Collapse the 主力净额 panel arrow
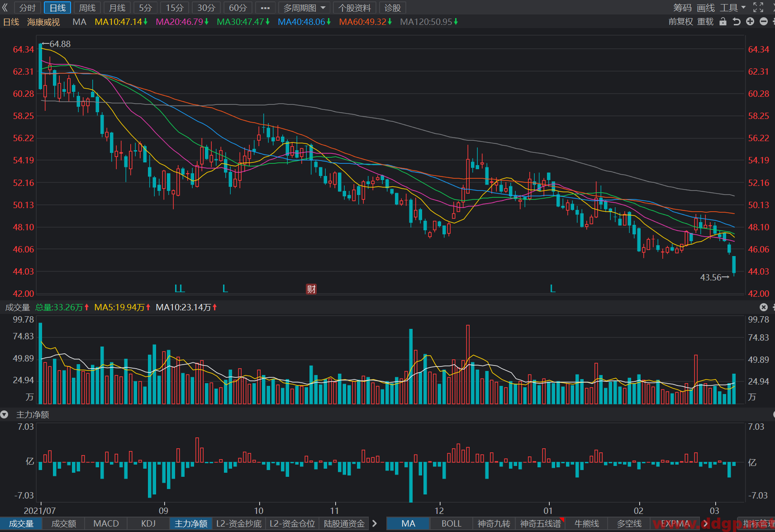The height and width of the screenshot is (532, 775). [5, 414]
